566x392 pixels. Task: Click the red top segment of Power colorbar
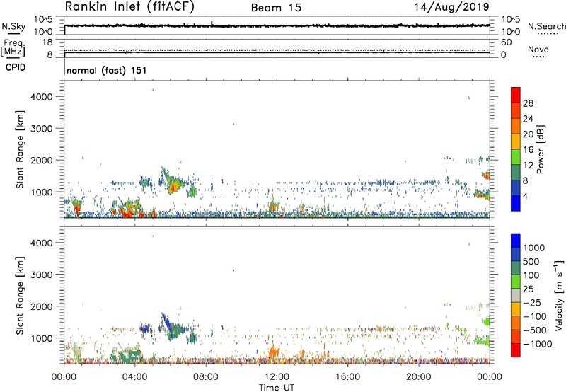pos(516,95)
